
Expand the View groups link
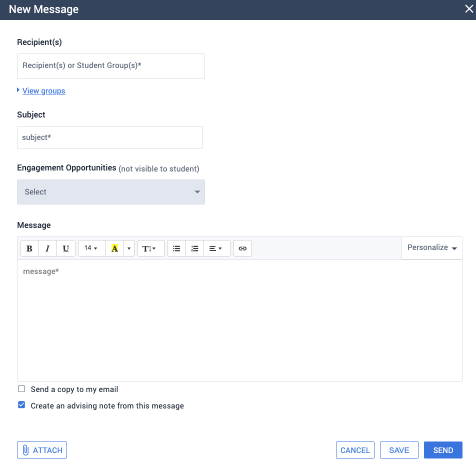tap(43, 91)
